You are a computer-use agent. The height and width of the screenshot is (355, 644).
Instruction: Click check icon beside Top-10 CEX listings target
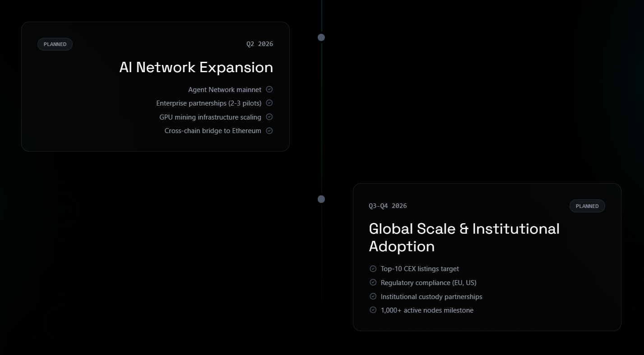click(x=373, y=269)
